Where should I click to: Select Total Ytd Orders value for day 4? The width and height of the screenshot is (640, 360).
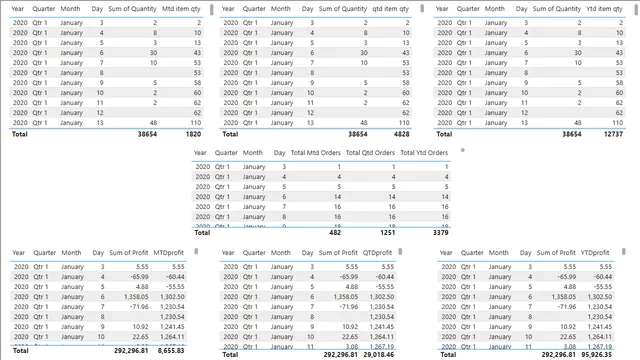tap(446, 177)
